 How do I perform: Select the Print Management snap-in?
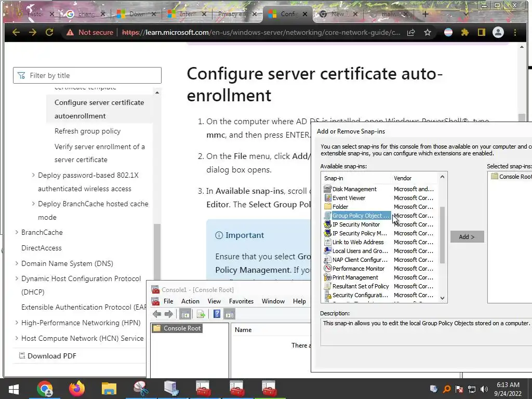[355, 277]
